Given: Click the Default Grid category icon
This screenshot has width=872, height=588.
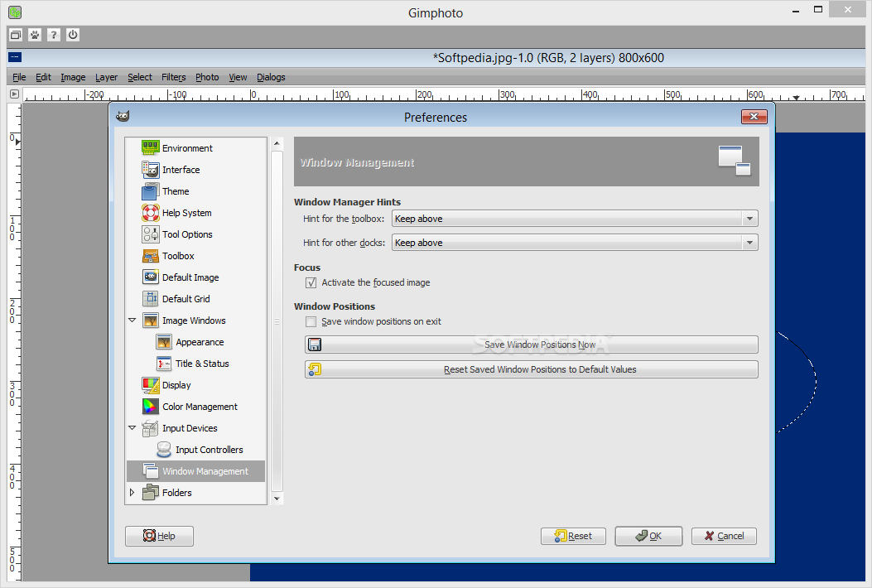Looking at the screenshot, I should point(151,299).
